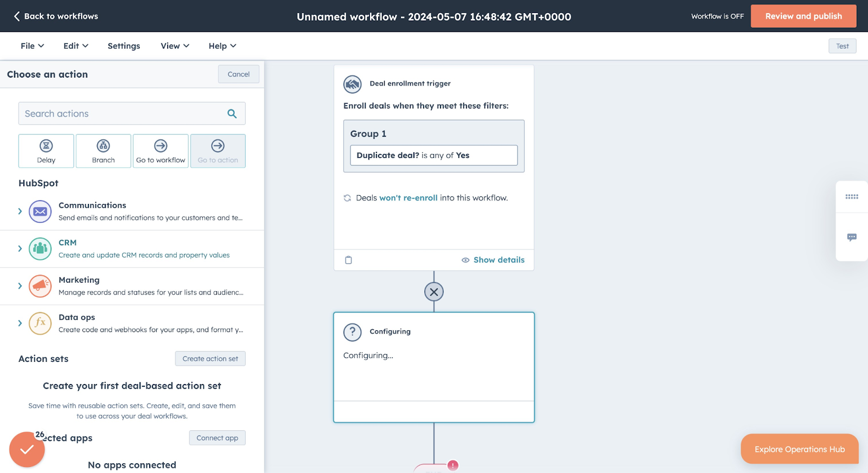
Task: Open the File menu
Action: point(33,46)
